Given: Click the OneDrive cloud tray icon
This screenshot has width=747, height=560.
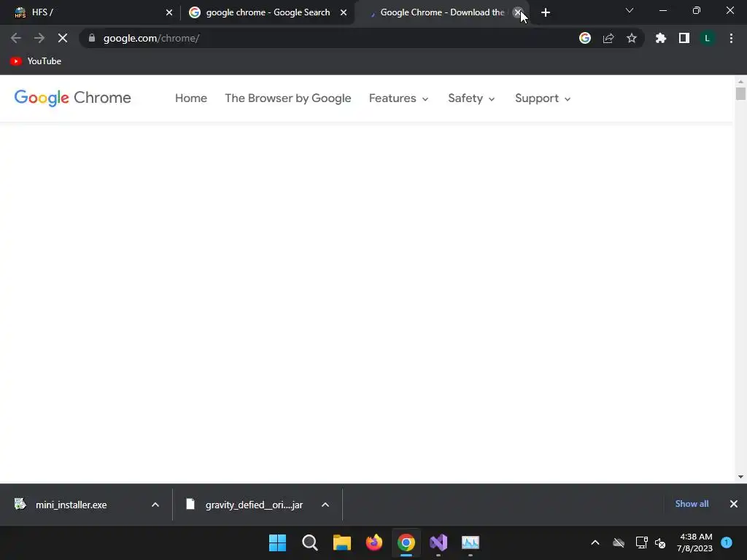Looking at the screenshot, I should (x=619, y=542).
